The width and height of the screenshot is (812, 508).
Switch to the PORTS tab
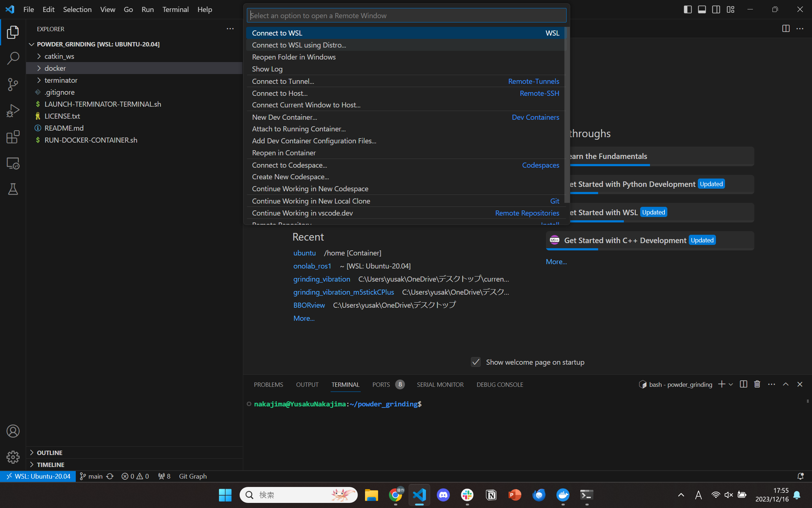(381, 384)
